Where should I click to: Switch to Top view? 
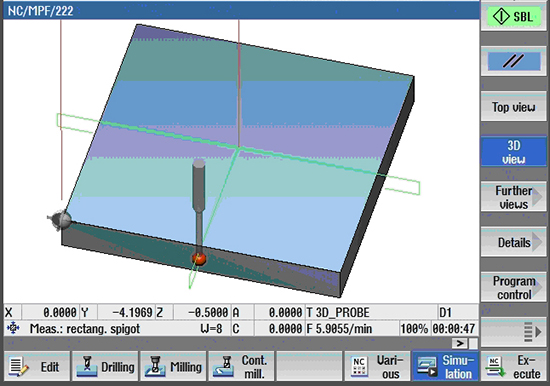(513, 107)
